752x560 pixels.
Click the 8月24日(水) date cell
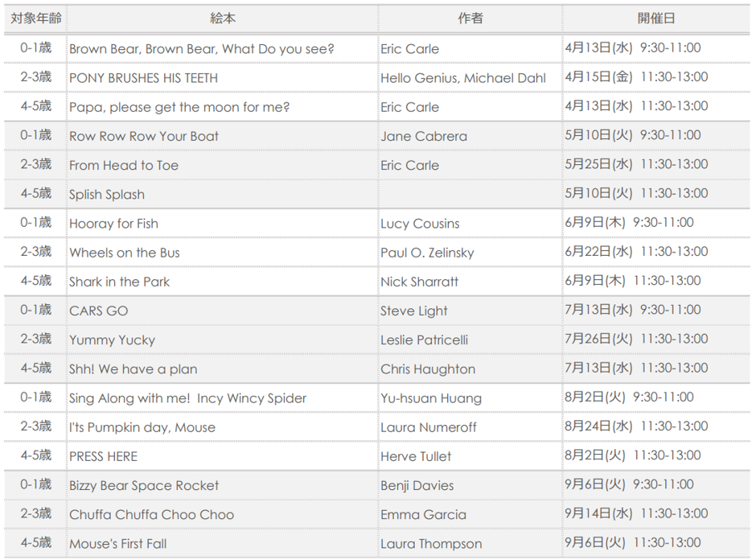[x=655, y=427]
